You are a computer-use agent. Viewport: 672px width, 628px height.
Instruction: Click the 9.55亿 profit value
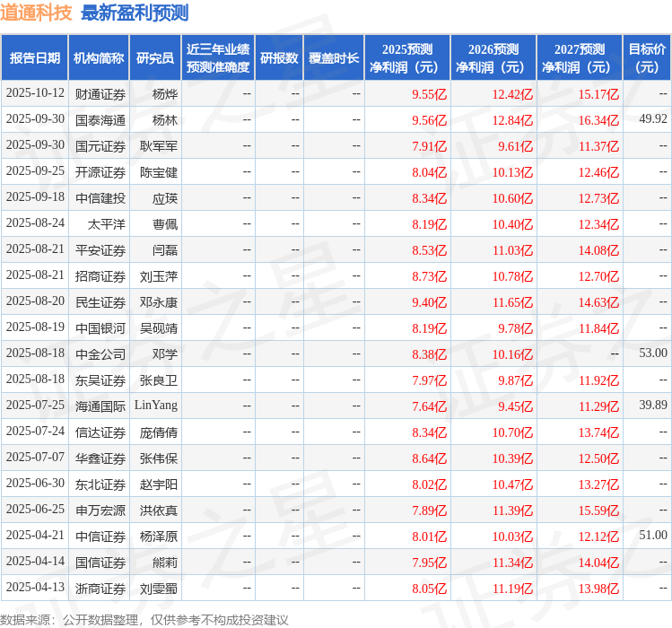coord(429,94)
